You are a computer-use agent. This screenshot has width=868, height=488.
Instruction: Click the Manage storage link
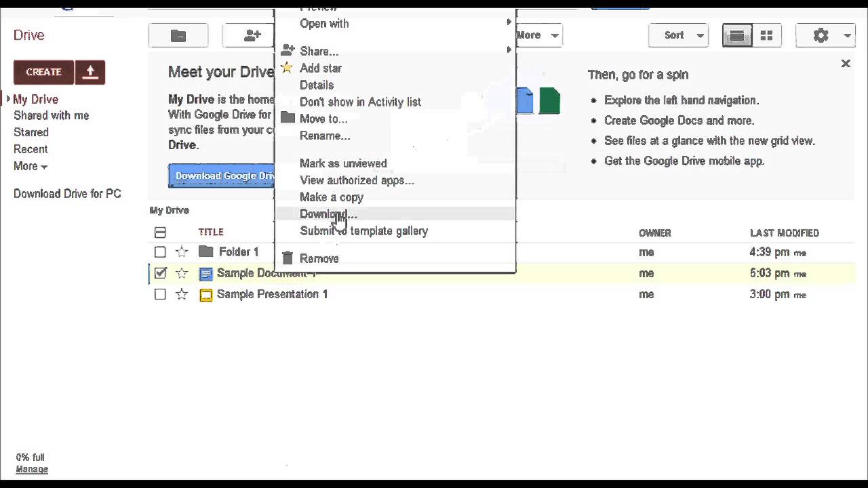coord(32,469)
